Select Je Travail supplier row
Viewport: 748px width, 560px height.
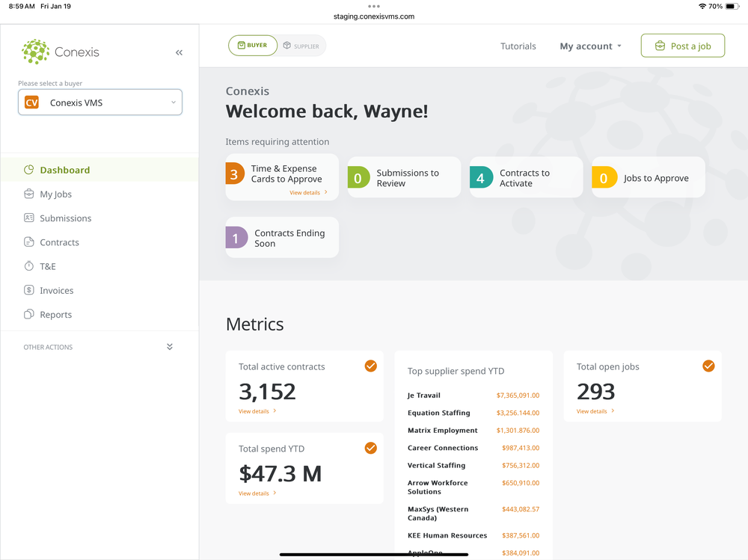(473, 395)
